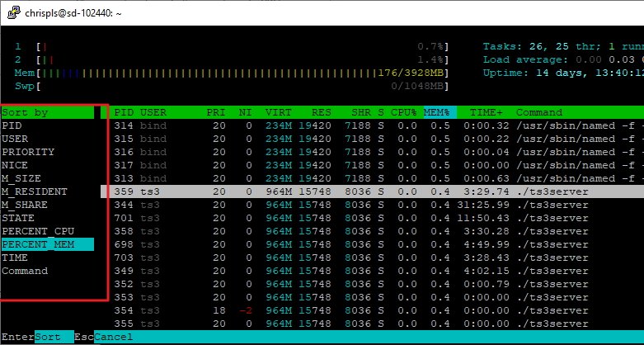Click the USER column header
The image size is (644, 345).
153,112
